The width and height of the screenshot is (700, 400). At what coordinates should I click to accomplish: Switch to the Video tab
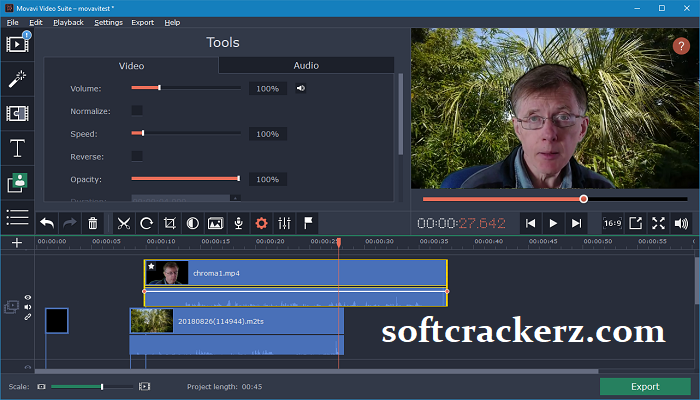click(x=131, y=66)
